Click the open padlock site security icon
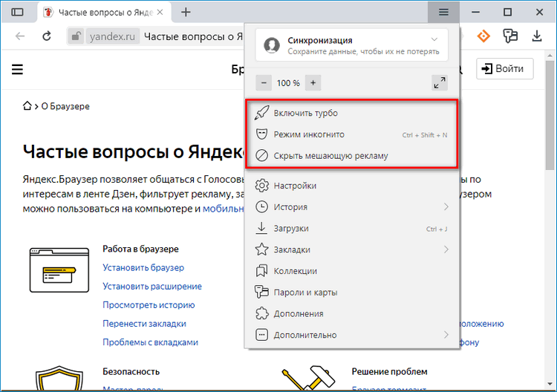 [76, 36]
